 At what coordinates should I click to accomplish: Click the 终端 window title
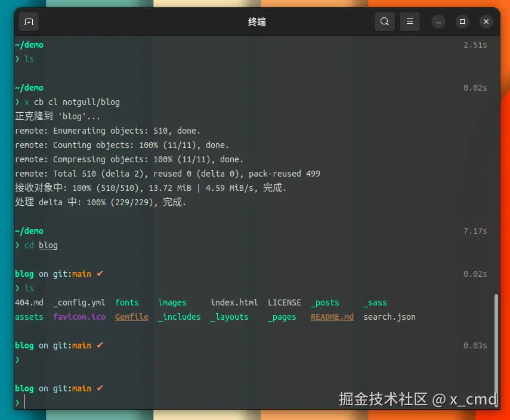coord(257,22)
